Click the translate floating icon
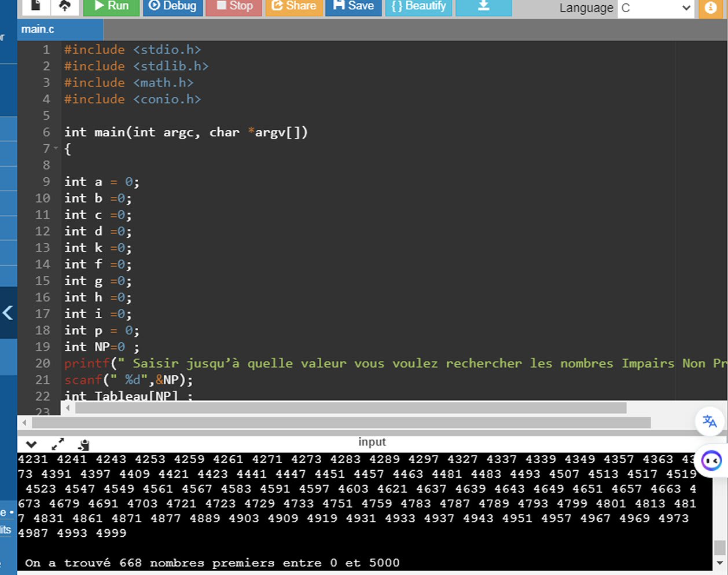 (709, 421)
